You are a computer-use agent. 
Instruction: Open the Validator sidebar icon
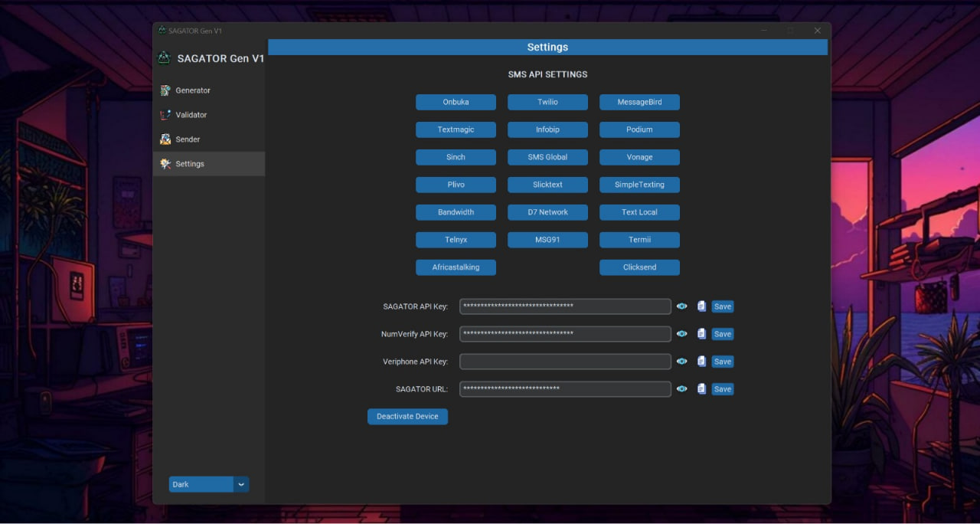tap(165, 115)
